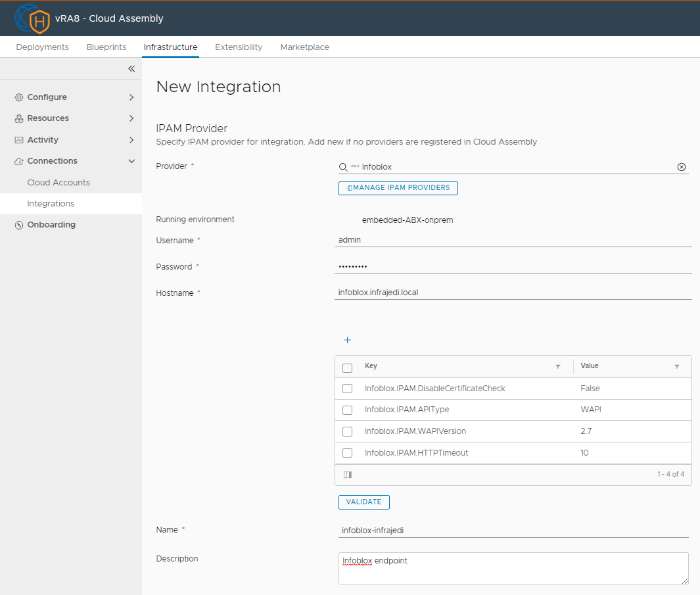Click the Configure sidebar label
Viewport: 700px width, 595px height.
[47, 97]
